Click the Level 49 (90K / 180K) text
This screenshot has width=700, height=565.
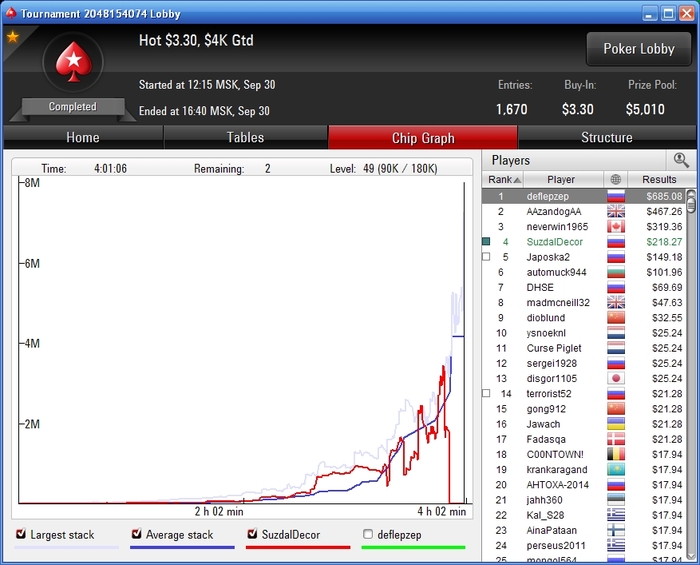[x=383, y=169]
